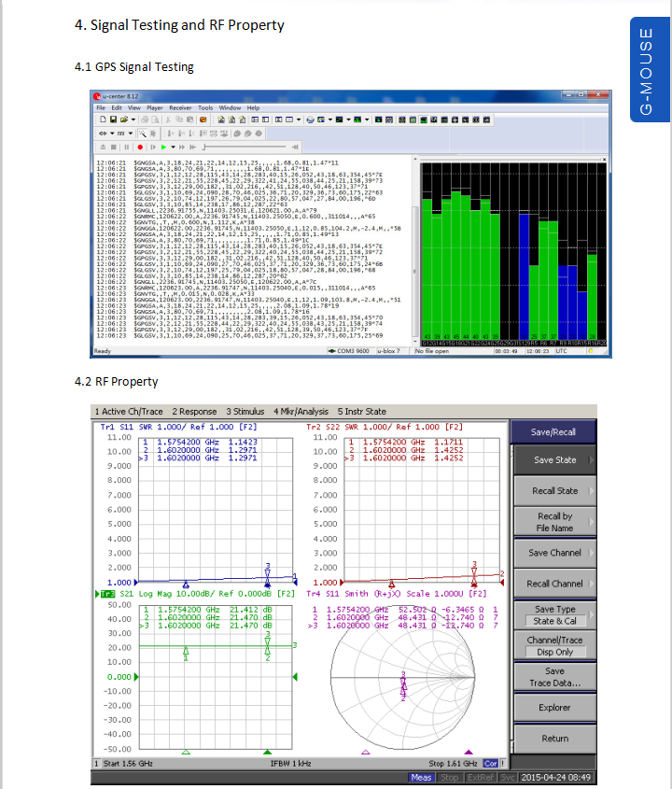
Task: Open the dropdown arrow after the colored map icon
Action: (330, 120)
